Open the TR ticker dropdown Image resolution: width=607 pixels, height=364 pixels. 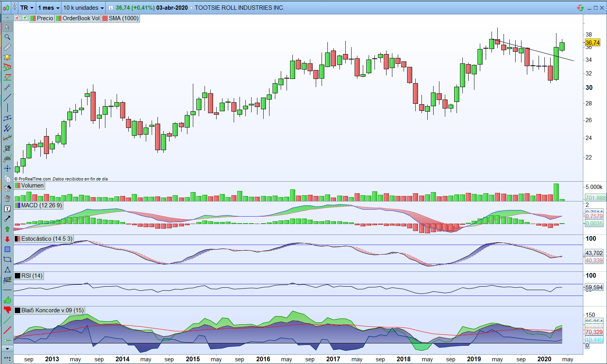click(x=27, y=8)
